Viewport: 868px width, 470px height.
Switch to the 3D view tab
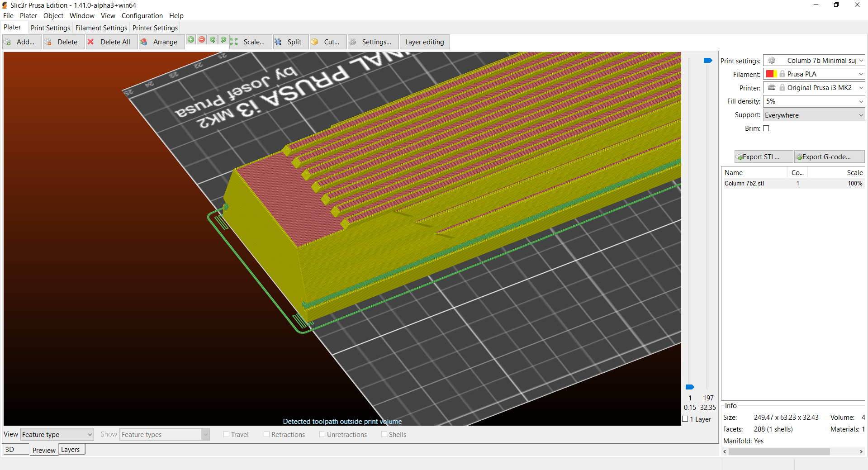click(16, 450)
